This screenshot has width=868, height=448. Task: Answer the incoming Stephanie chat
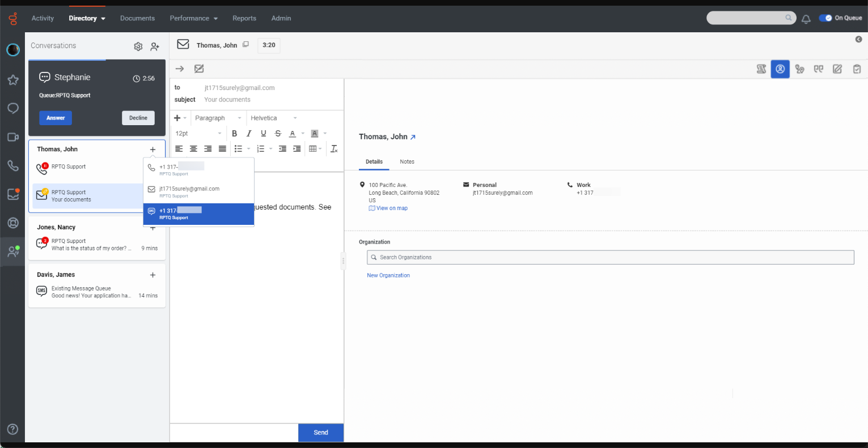(55, 118)
